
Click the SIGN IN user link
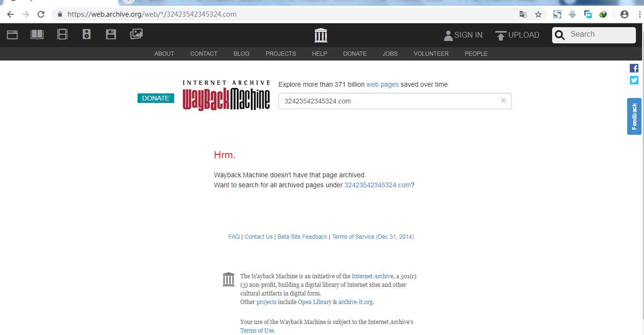463,35
